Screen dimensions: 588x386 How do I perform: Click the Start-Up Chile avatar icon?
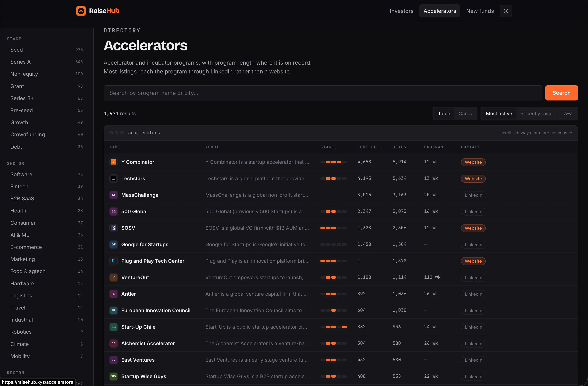point(114,327)
